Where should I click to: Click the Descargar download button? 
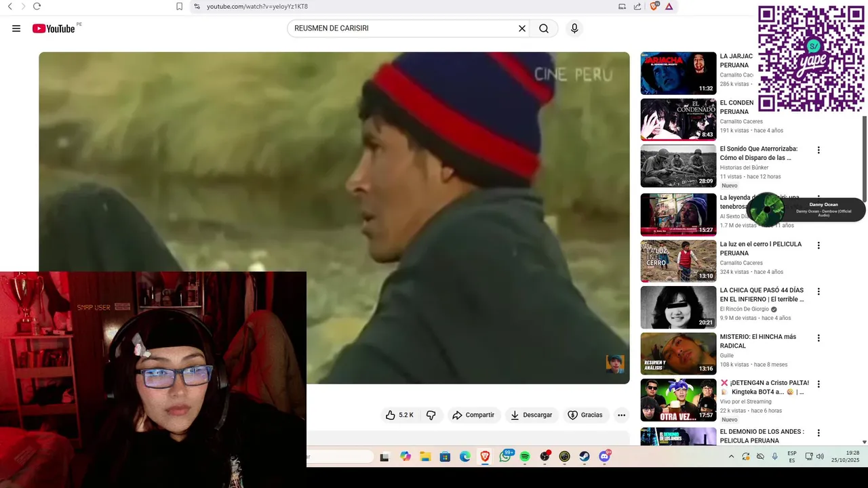(x=532, y=415)
